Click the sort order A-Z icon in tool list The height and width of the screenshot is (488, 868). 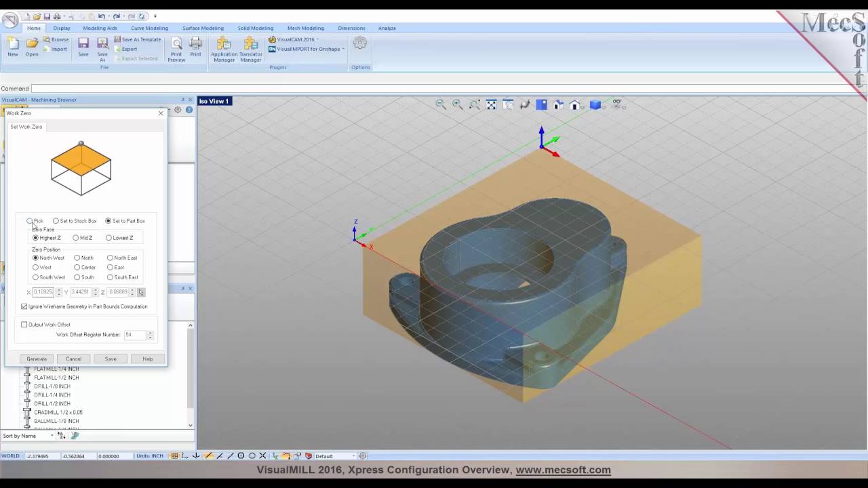point(62,436)
